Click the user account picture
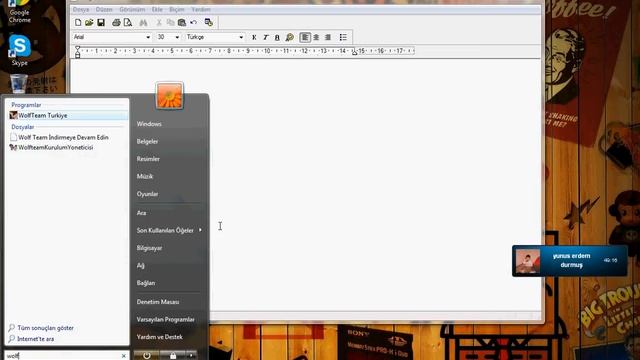 (169, 96)
